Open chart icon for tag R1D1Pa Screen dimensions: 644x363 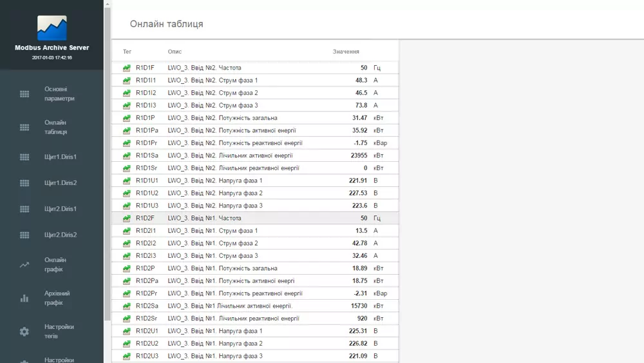click(x=126, y=131)
